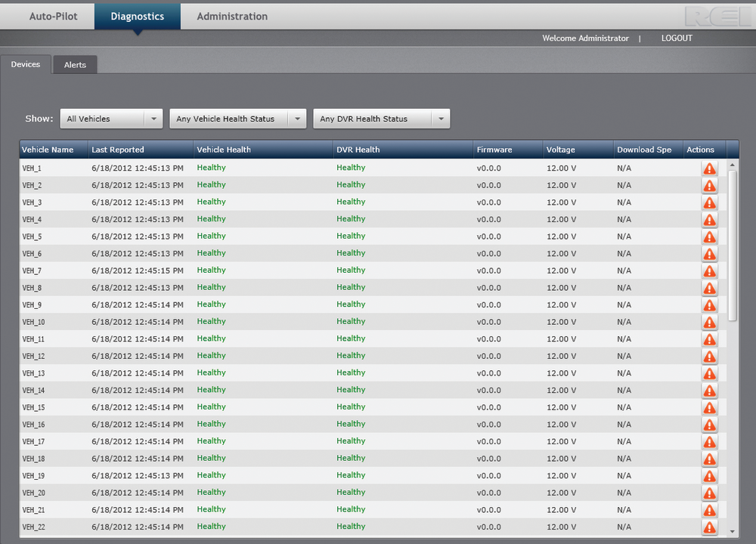Click the warning icon in VEH_9 row

click(x=709, y=305)
